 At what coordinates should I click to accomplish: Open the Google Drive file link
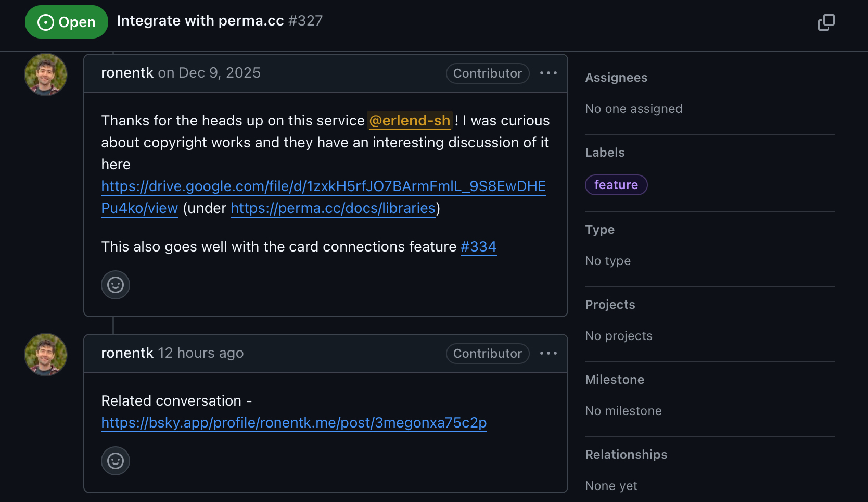tap(323, 186)
